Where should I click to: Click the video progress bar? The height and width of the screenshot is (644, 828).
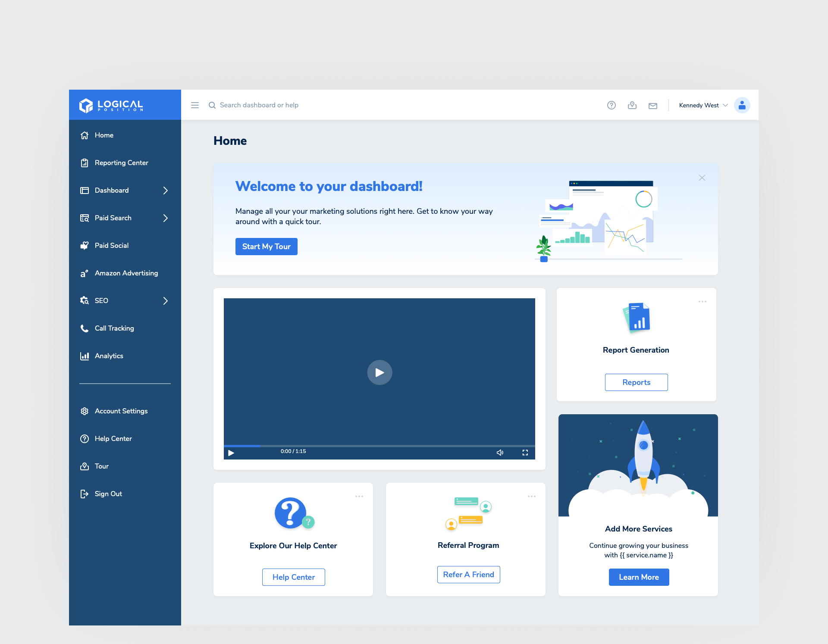(379, 446)
